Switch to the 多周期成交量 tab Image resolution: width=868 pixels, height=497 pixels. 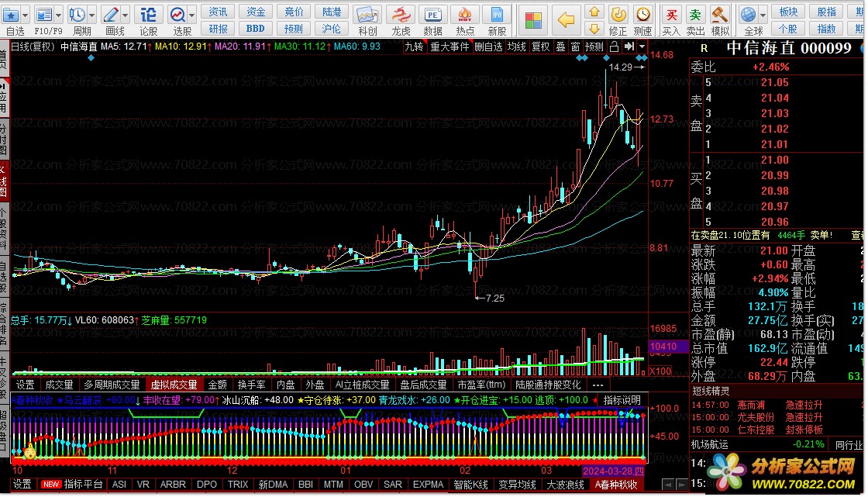click(112, 385)
